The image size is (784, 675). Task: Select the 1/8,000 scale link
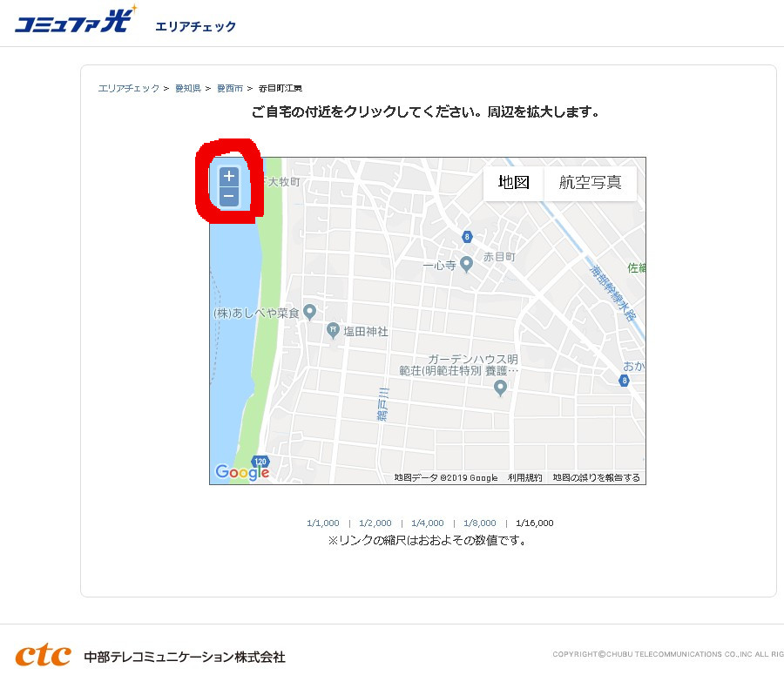480,523
